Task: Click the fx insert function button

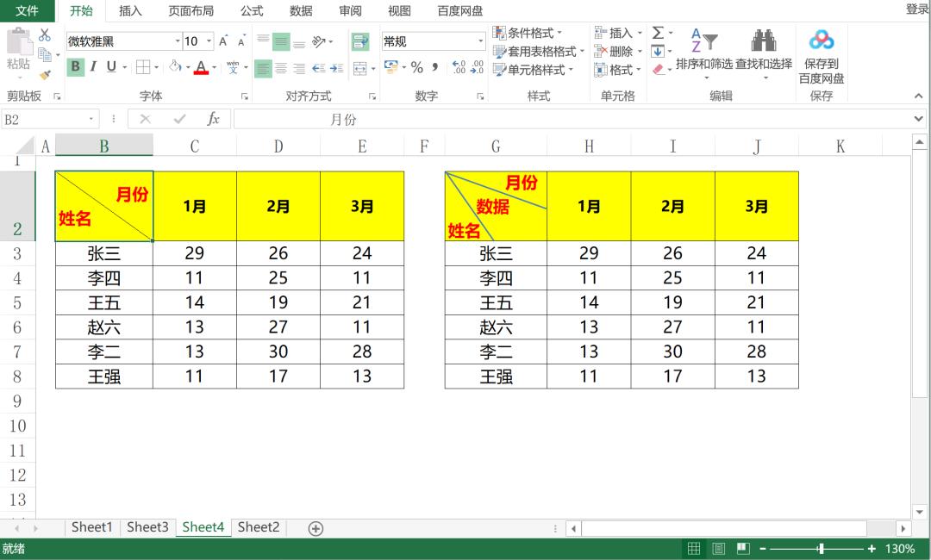Action: pos(213,120)
